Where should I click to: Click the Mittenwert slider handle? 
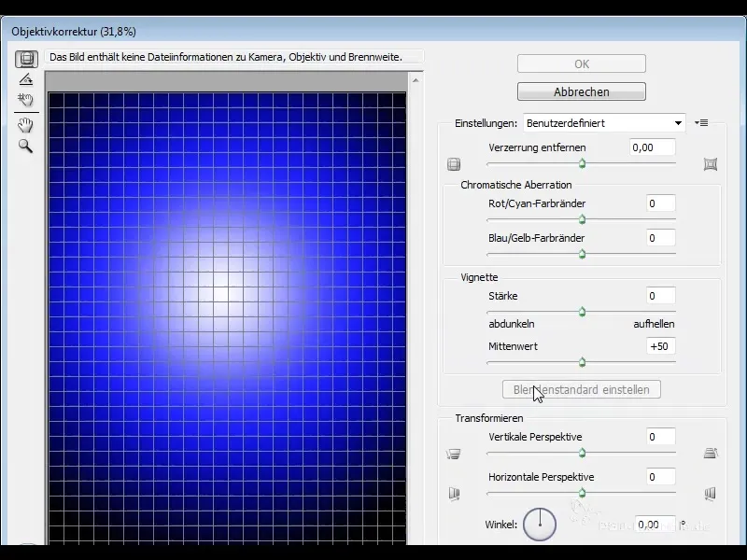click(x=582, y=363)
